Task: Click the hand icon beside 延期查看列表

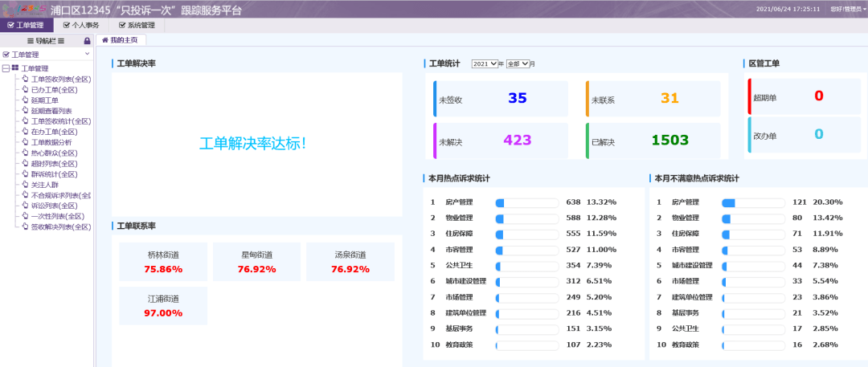Action: [x=25, y=110]
